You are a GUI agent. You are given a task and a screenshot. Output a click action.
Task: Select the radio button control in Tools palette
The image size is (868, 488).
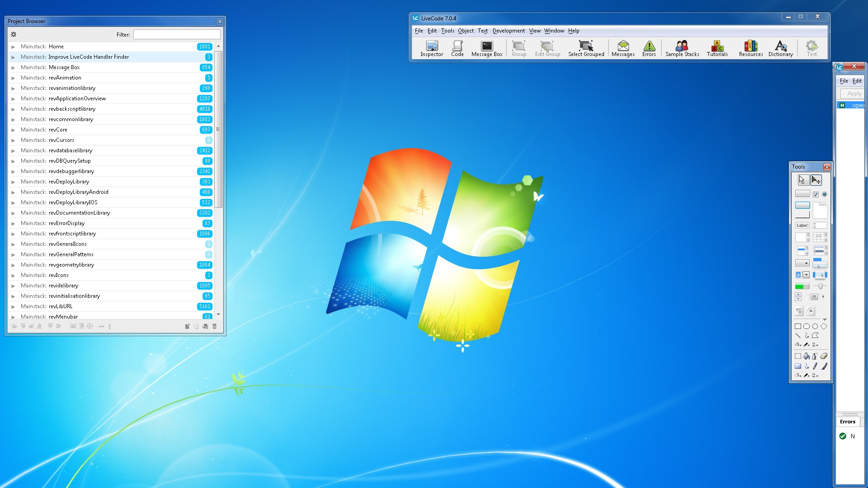point(824,194)
